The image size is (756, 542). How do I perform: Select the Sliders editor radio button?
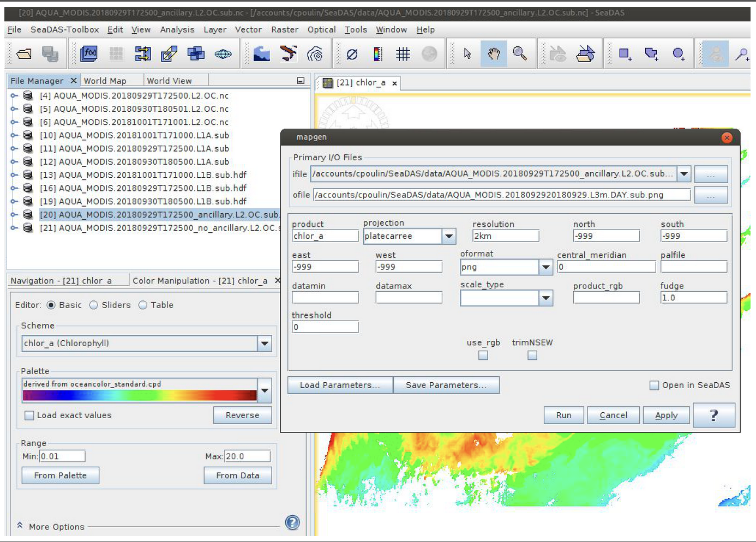[93, 305]
